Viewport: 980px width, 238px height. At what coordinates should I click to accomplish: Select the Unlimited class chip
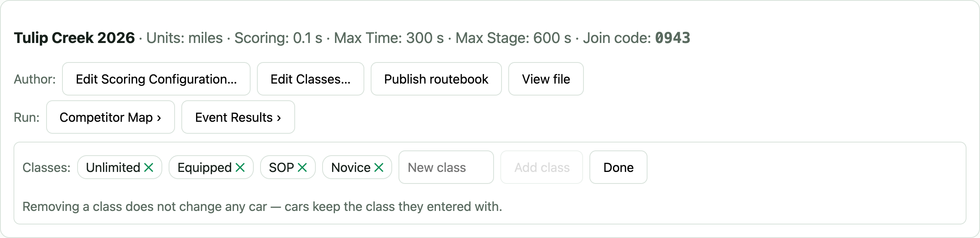pos(113,167)
